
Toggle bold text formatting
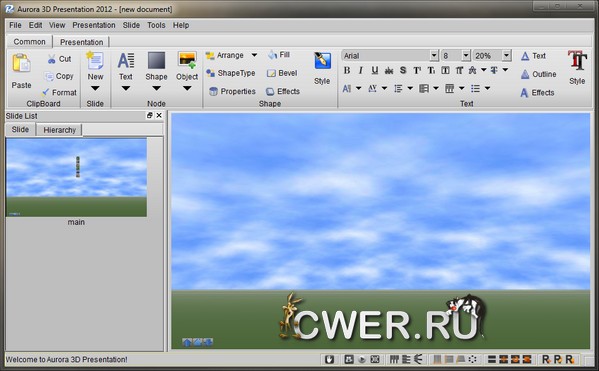tap(347, 70)
